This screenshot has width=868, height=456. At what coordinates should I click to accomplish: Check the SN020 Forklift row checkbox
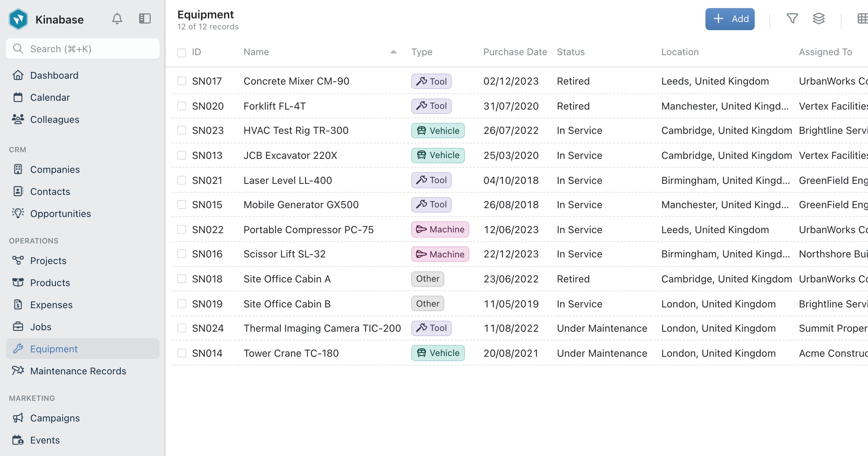coord(182,106)
